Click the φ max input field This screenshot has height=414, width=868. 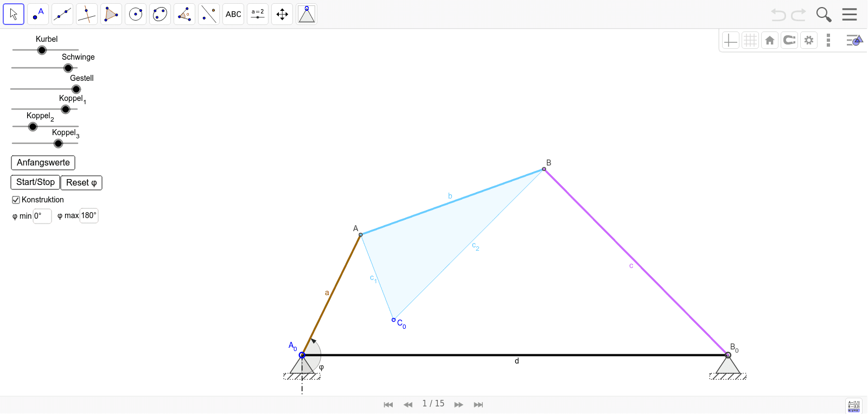point(89,215)
